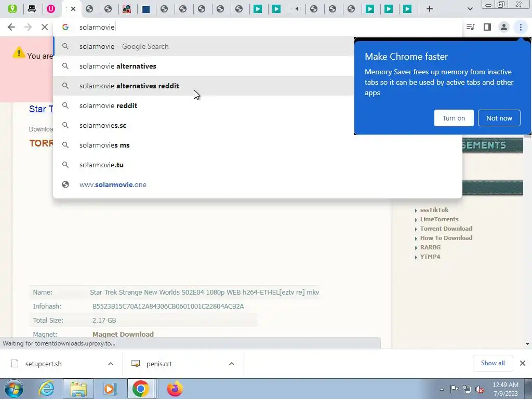Open the Action Center flag icon
Image resolution: width=532 pixels, height=399 pixels.
click(454, 389)
